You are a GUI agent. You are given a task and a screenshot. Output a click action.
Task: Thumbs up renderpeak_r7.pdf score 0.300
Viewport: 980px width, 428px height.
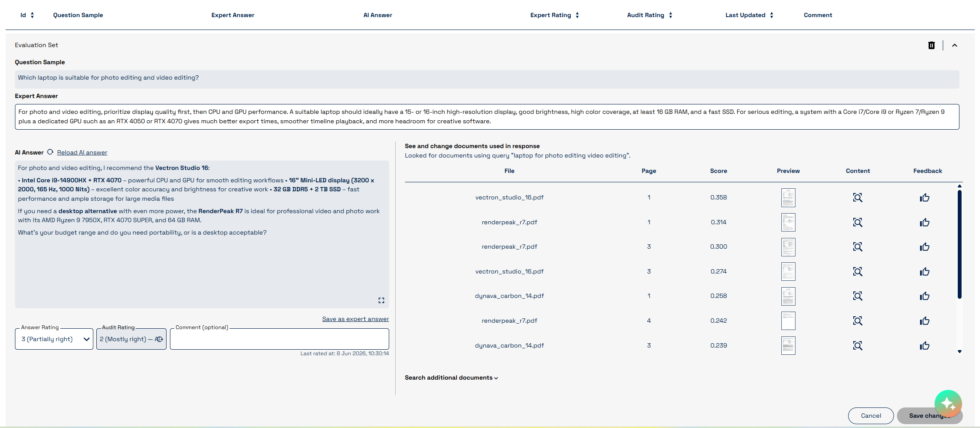pyautogui.click(x=925, y=247)
